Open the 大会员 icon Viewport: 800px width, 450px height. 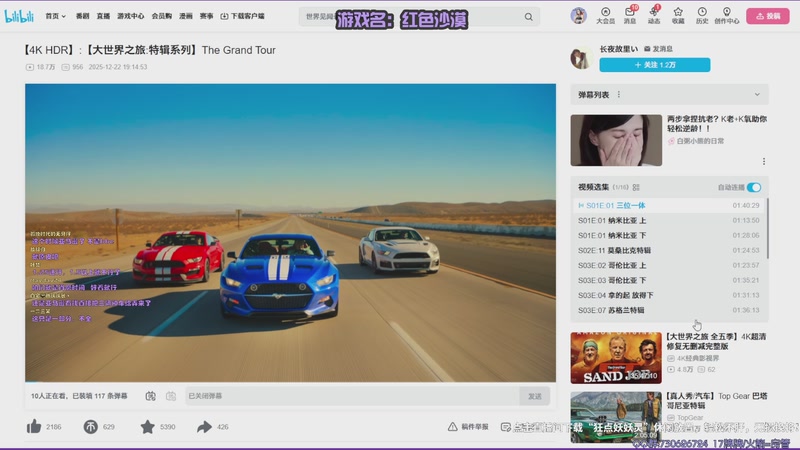606,16
